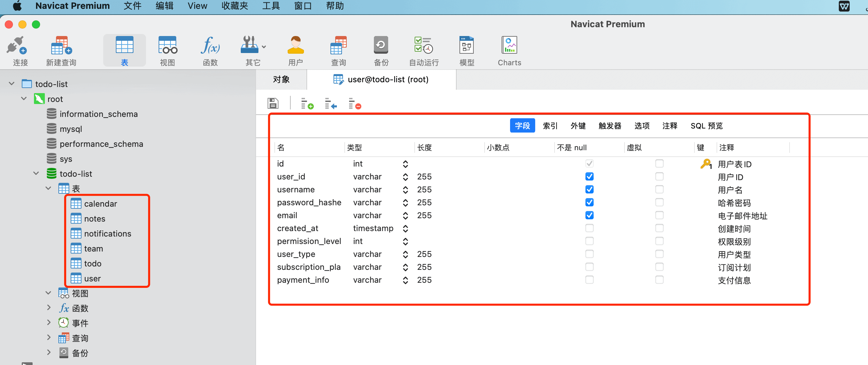Image resolution: width=868 pixels, height=365 pixels.
Task: Open the New Query (新建查询) tool
Action: (61, 46)
